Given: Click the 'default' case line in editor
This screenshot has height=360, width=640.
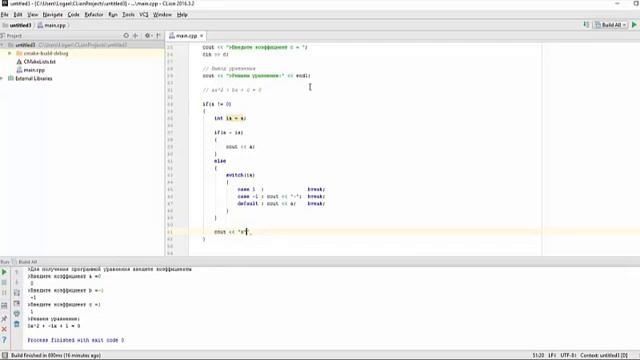Looking at the screenshot, I should tap(281, 204).
